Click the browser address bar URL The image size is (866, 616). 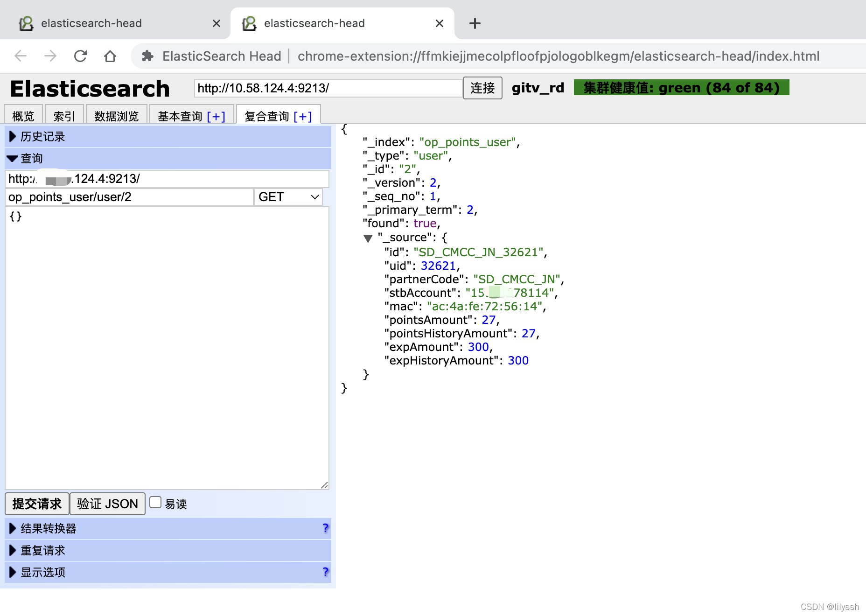click(x=559, y=56)
